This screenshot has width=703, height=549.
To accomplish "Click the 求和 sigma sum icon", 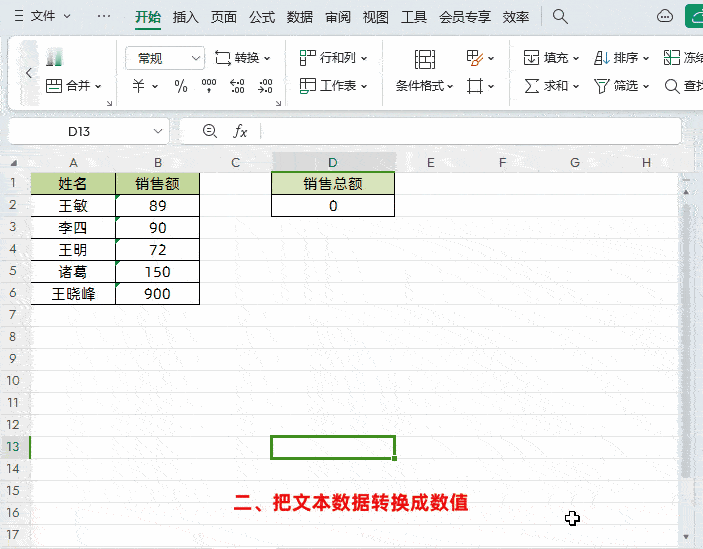I will click(x=532, y=86).
